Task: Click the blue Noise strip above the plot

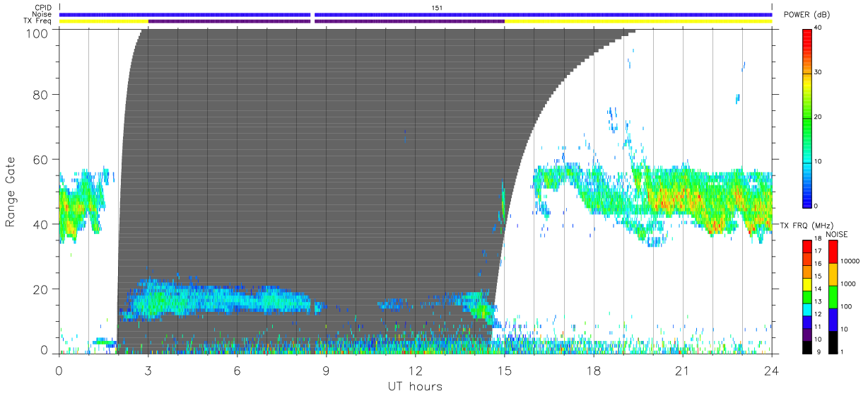Action: click(416, 14)
